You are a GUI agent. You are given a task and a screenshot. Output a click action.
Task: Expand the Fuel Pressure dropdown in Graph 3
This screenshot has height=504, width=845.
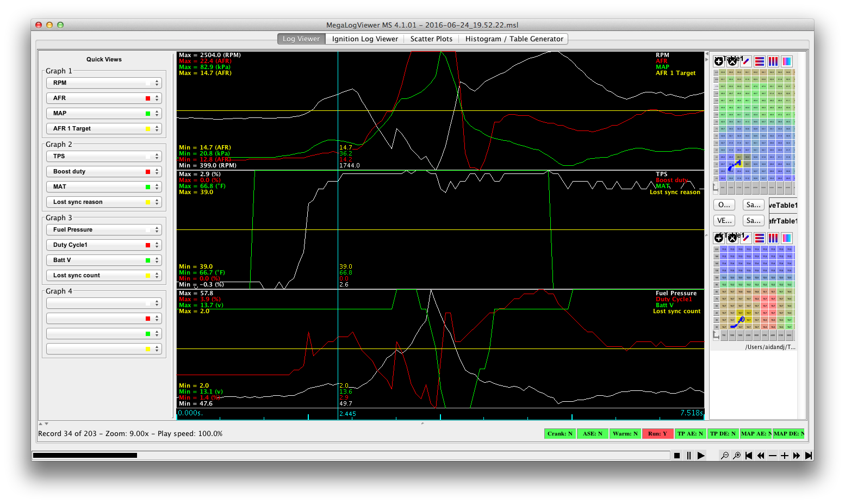[x=104, y=230]
